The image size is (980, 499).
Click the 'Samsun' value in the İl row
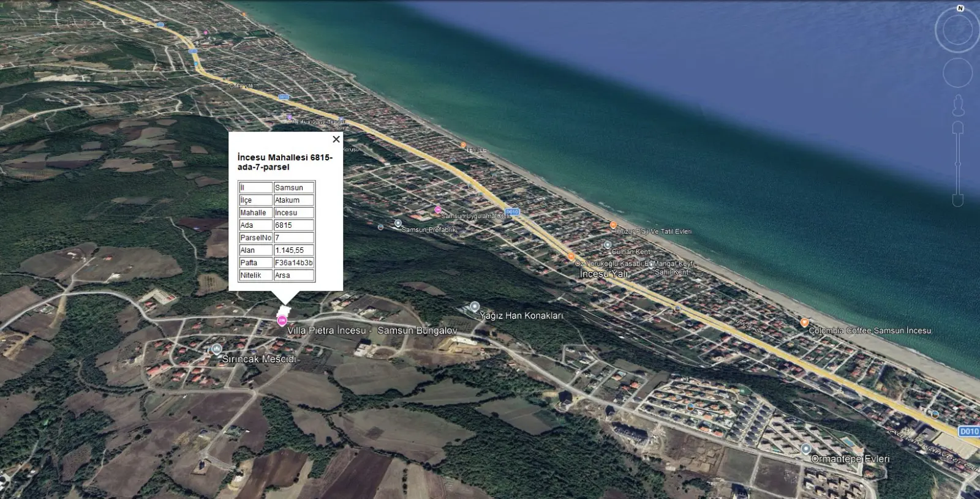[x=293, y=187]
